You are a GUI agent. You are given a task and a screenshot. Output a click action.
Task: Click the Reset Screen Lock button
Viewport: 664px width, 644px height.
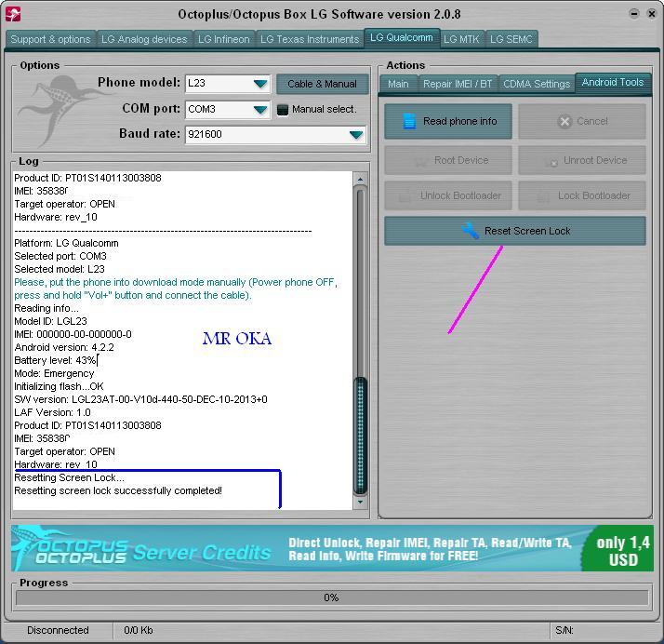tap(515, 231)
